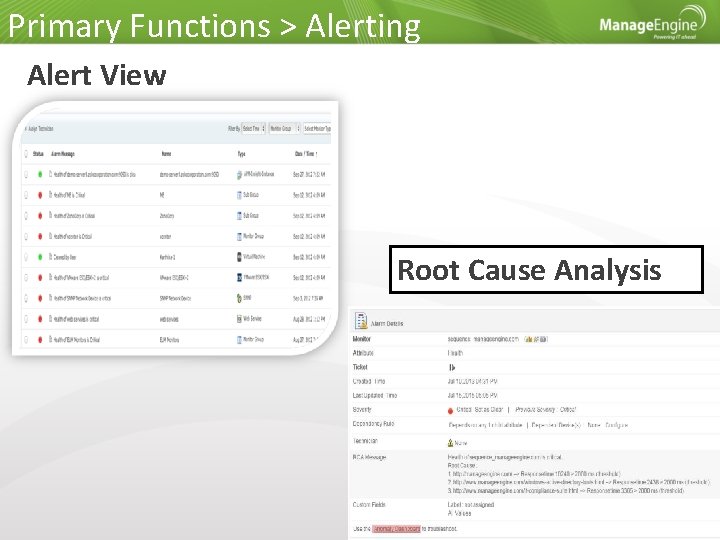Click the APM Insight type icon in first row
This screenshot has height=540, width=720.
(239, 174)
